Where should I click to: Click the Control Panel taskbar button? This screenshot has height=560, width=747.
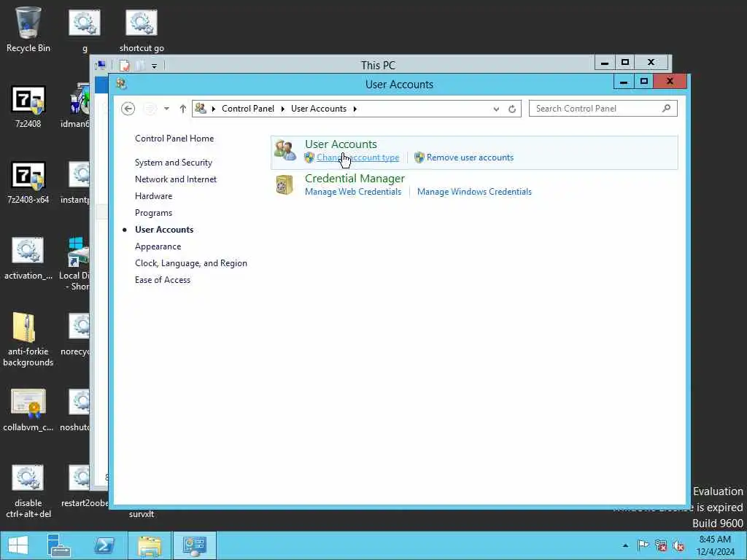194,545
